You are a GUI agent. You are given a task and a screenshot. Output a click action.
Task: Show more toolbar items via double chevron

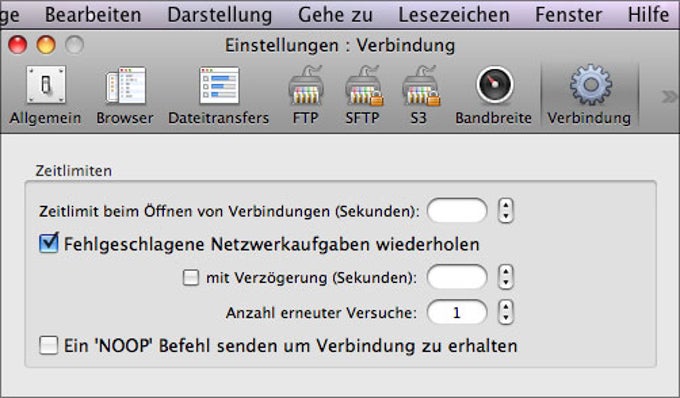[669, 97]
